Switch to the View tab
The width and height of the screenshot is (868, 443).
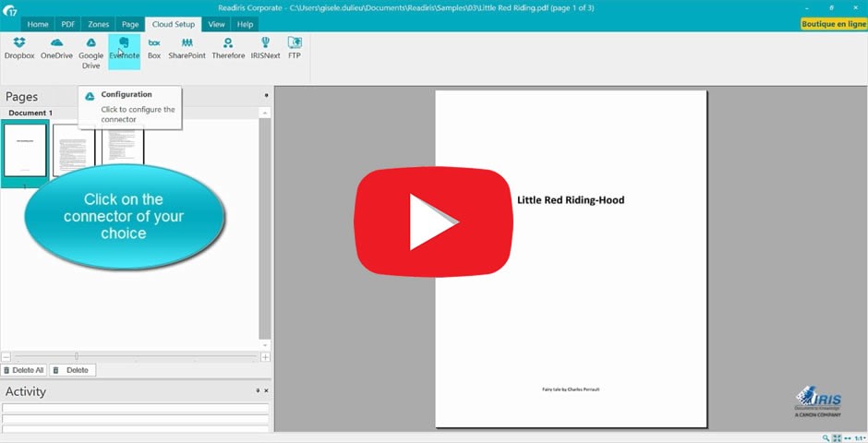coord(216,24)
